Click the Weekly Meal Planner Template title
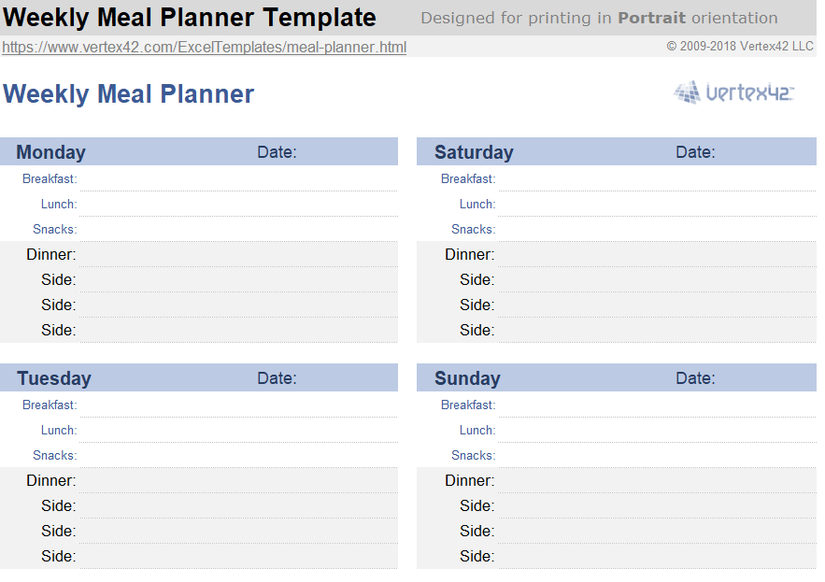Image resolution: width=825 pixels, height=582 pixels. point(190,17)
